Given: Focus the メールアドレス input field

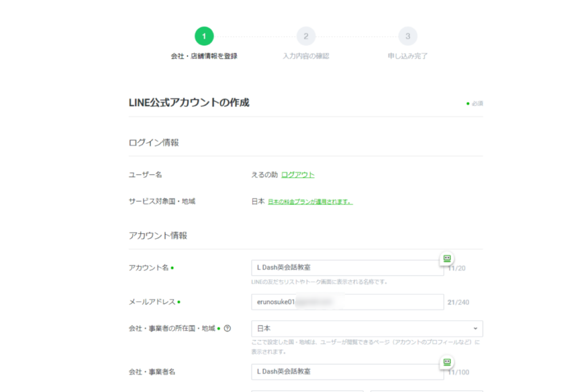Looking at the screenshot, I should click(x=347, y=302).
